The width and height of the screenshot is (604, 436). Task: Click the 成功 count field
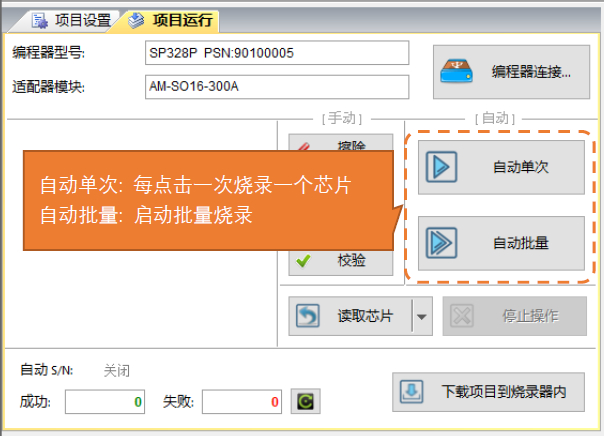coord(107,402)
